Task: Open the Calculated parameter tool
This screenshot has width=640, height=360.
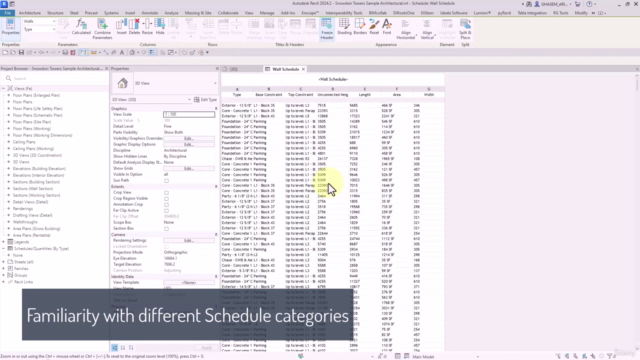Action: click(81, 27)
